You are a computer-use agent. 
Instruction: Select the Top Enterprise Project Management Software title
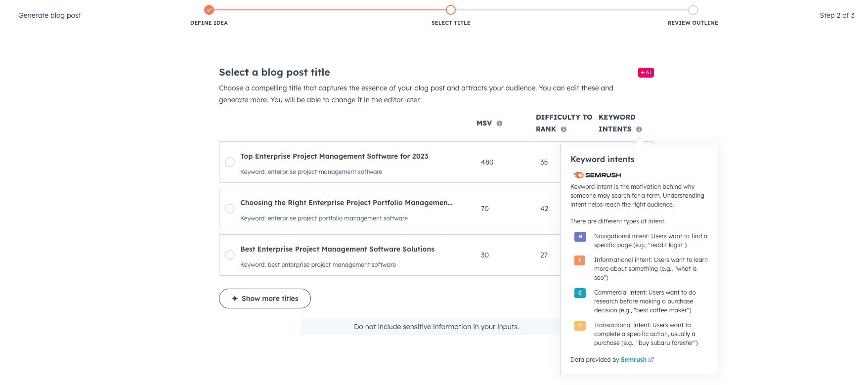pos(230,162)
